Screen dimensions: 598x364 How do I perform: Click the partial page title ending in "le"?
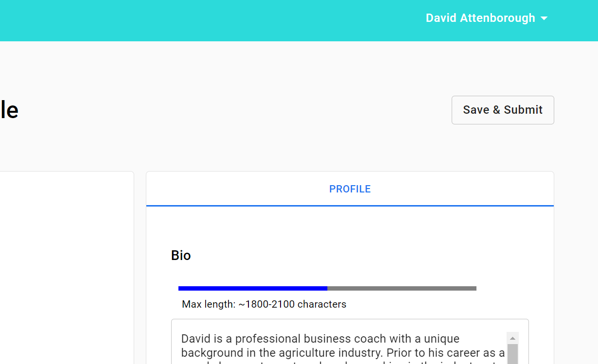pyautogui.click(x=9, y=110)
